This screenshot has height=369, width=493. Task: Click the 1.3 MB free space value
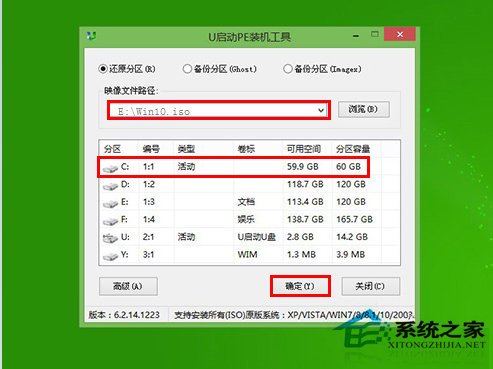pos(301,255)
